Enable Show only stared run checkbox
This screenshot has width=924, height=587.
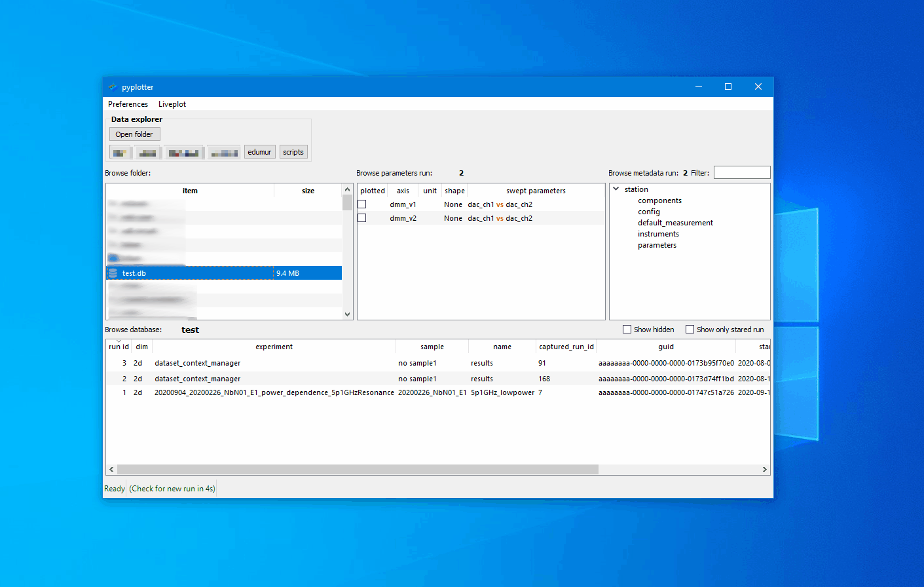(x=690, y=330)
